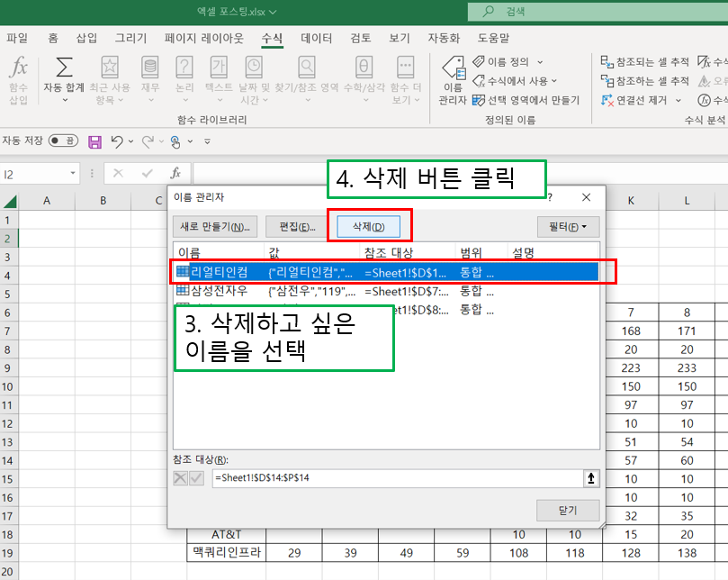Expand the file name dropdown in title bar
This screenshot has width=728, height=580.
[273, 12]
